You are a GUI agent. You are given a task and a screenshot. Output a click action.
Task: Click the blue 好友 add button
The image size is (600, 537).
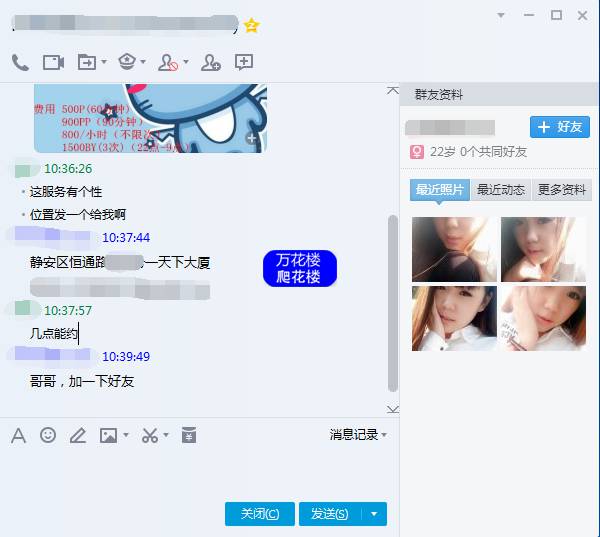tap(559, 127)
